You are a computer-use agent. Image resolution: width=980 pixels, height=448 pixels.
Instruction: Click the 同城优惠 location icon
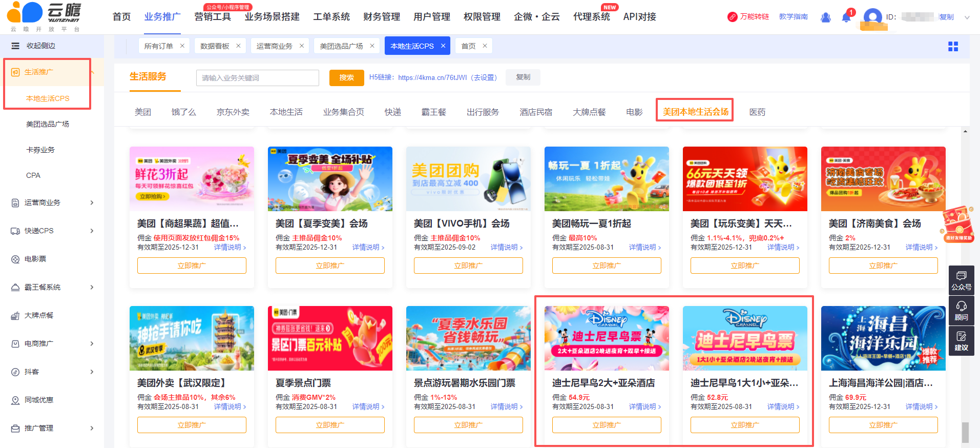pos(15,400)
